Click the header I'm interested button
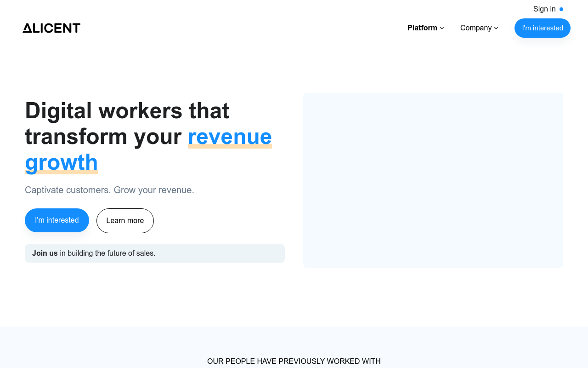Image resolution: width=588 pixels, height=368 pixels. pyautogui.click(x=543, y=28)
